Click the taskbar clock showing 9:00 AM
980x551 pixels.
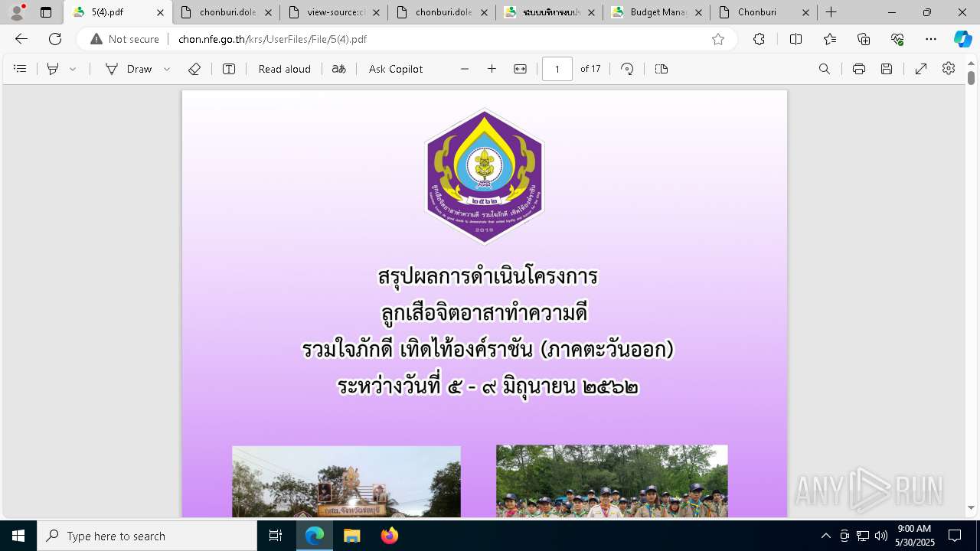(x=914, y=536)
